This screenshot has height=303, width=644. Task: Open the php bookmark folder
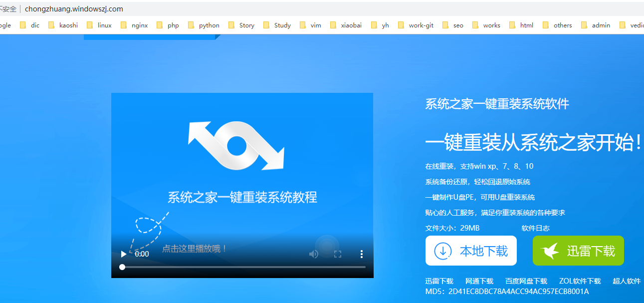[x=168, y=25]
